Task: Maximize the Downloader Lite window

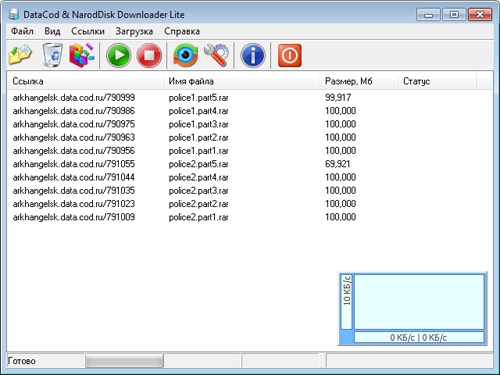Action: (454, 15)
